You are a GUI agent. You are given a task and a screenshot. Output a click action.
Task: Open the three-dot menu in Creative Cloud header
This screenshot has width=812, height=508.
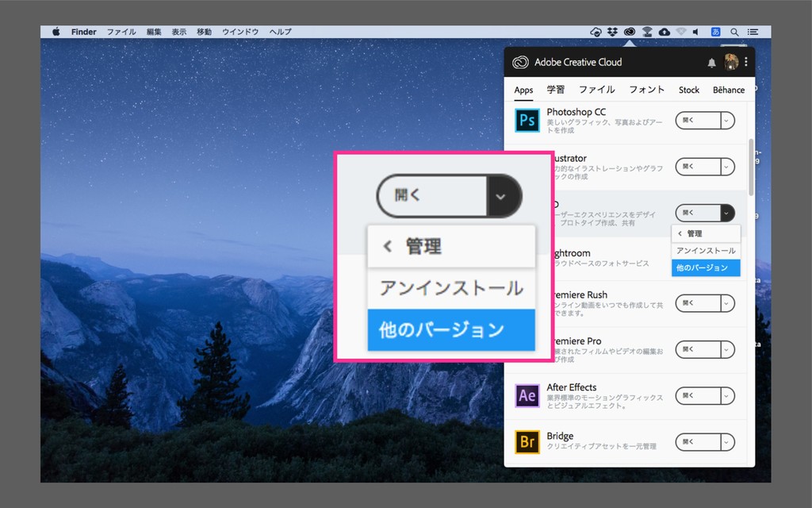click(x=745, y=62)
